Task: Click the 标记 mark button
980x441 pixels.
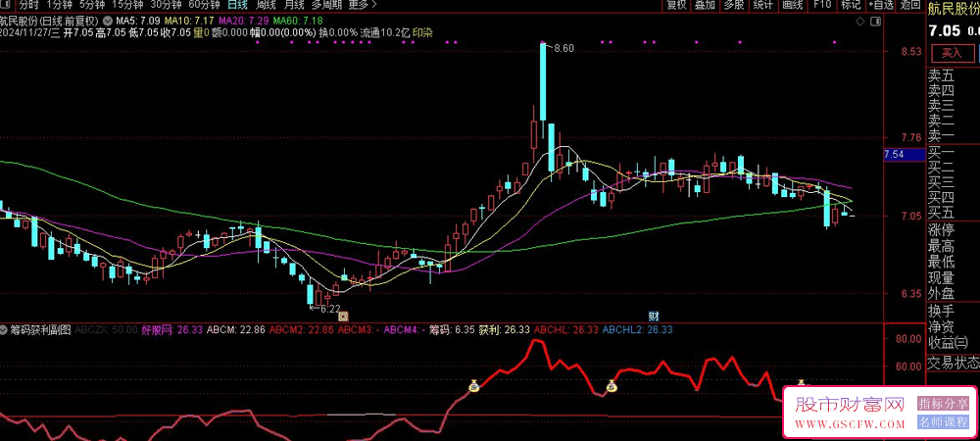Action: point(851,5)
